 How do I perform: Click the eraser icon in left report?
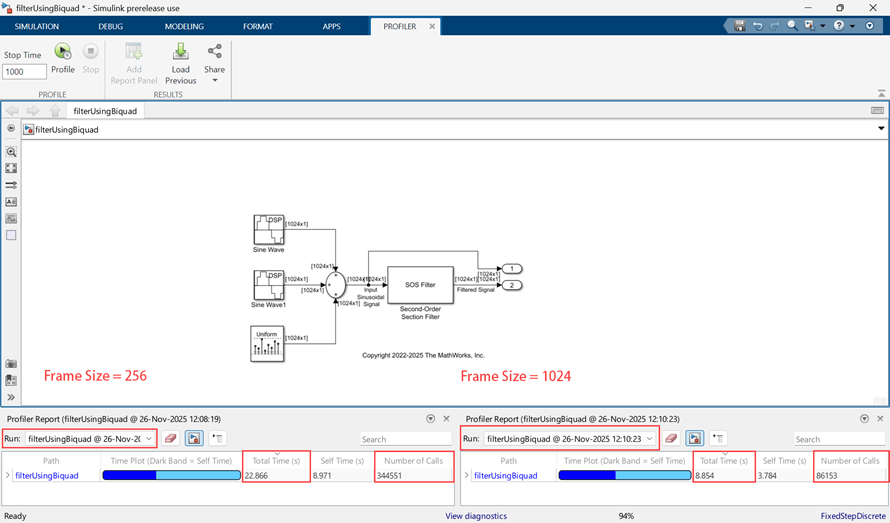170,438
